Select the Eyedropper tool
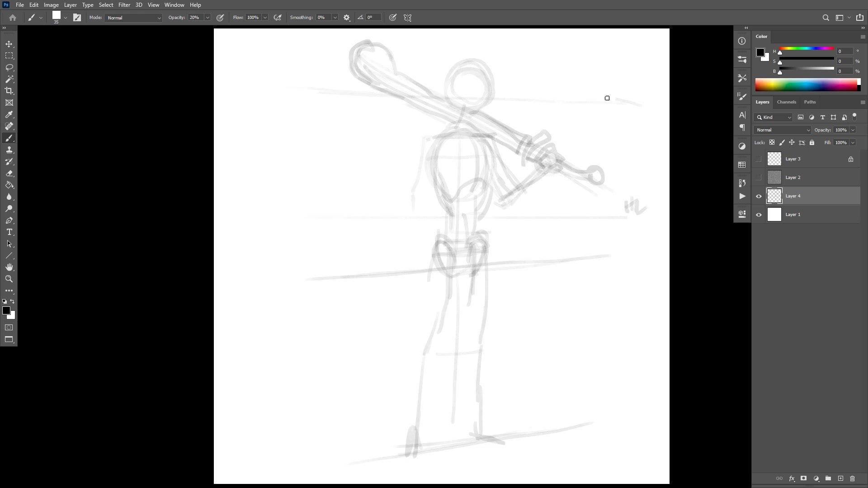The width and height of the screenshot is (868, 488). coord(9,115)
